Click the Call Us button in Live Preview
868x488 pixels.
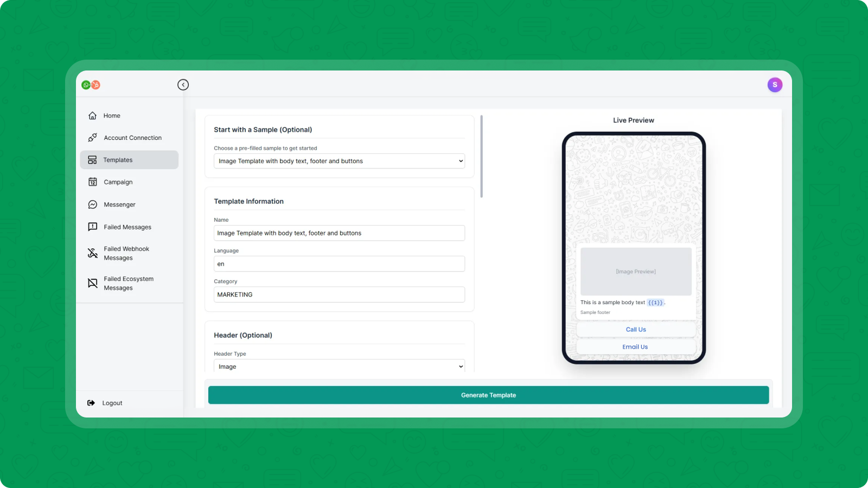pyautogui.click(x=635, y=329)
